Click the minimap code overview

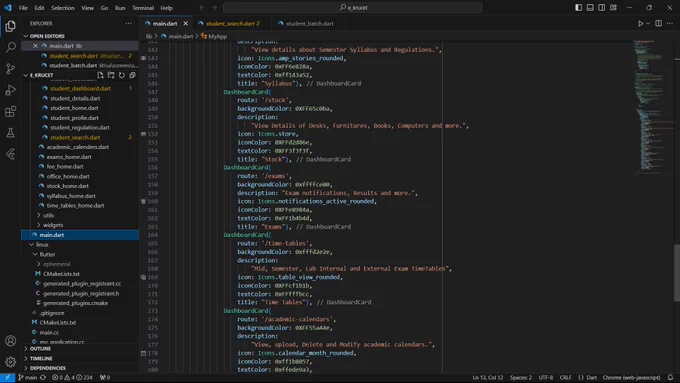[654, 108]
